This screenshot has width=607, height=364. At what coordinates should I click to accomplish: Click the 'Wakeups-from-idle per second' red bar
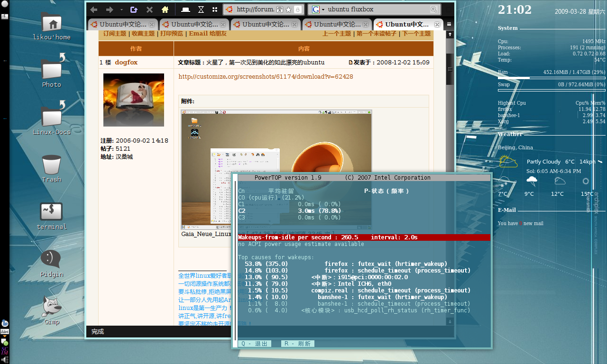pyautogui.click(x=364, y=237)
